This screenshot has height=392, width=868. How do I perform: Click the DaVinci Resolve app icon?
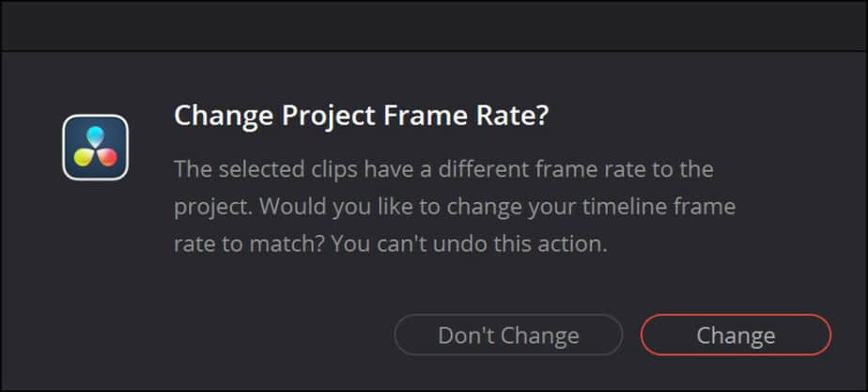[x=95, y=148]
